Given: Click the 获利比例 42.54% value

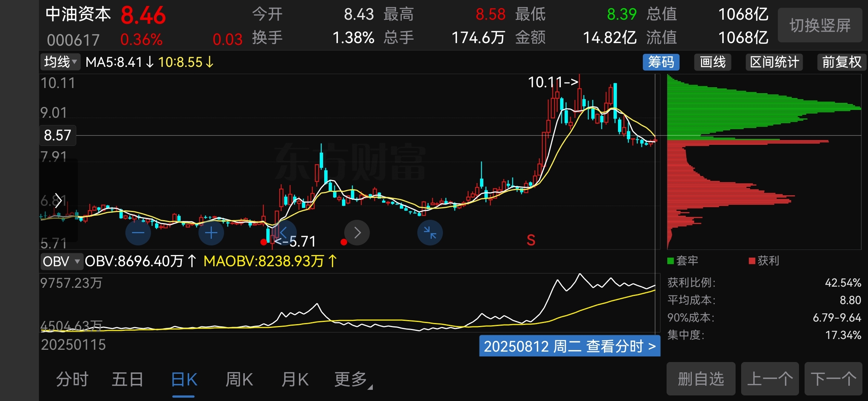Looking at the screenshot, I should pos(843,283).
